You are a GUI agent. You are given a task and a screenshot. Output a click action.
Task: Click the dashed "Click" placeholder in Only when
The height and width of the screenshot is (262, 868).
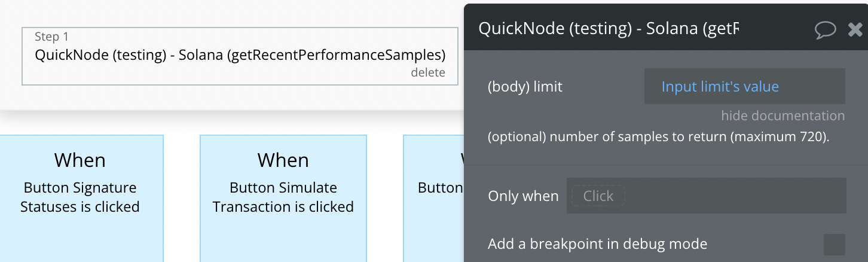coord(598,196)
